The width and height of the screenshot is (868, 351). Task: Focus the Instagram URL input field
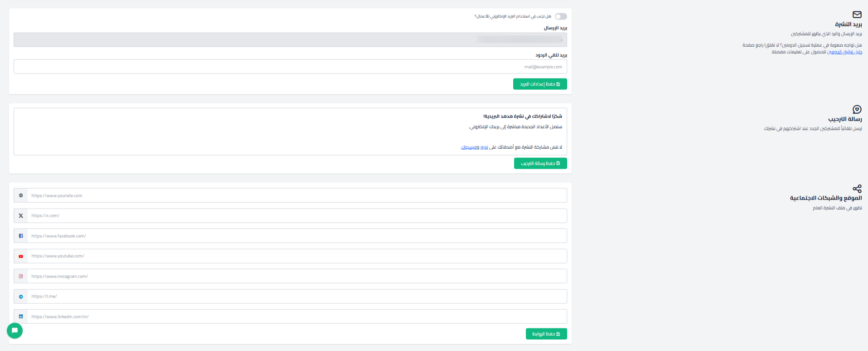297,276
